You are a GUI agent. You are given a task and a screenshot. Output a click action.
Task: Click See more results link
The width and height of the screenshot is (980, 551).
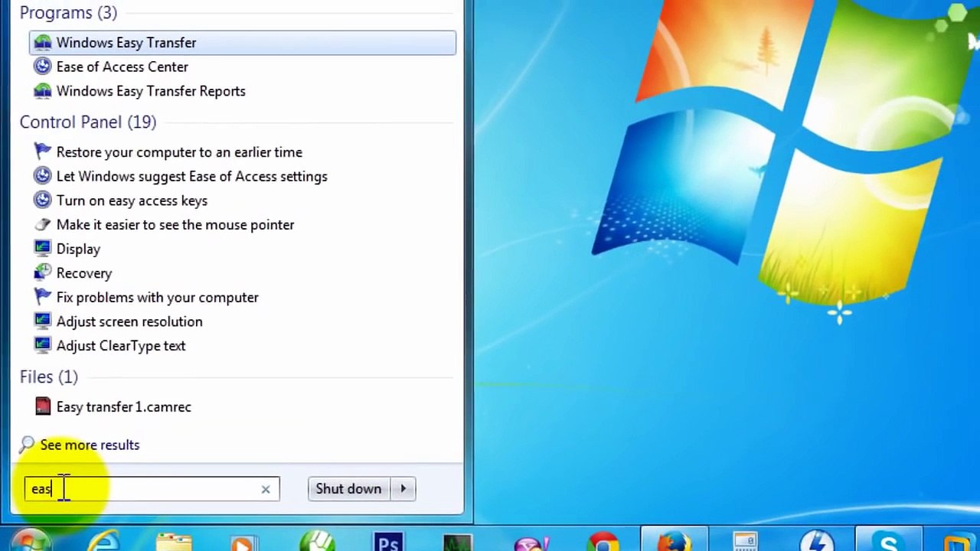coord(90,445)
